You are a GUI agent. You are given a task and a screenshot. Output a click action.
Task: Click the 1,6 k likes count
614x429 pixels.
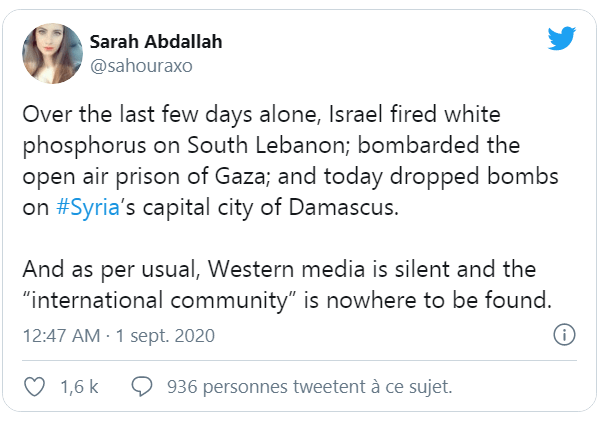[x=80, y=385]
